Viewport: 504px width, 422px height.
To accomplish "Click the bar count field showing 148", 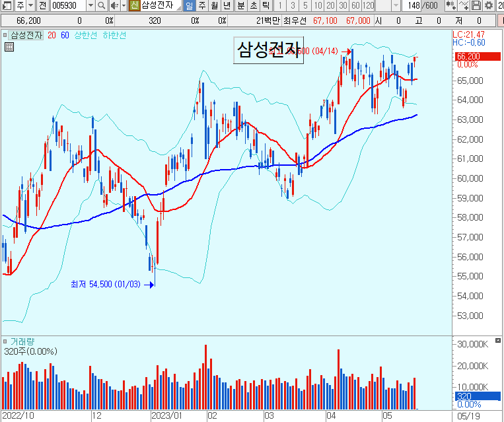I will [x=412, y=5].
